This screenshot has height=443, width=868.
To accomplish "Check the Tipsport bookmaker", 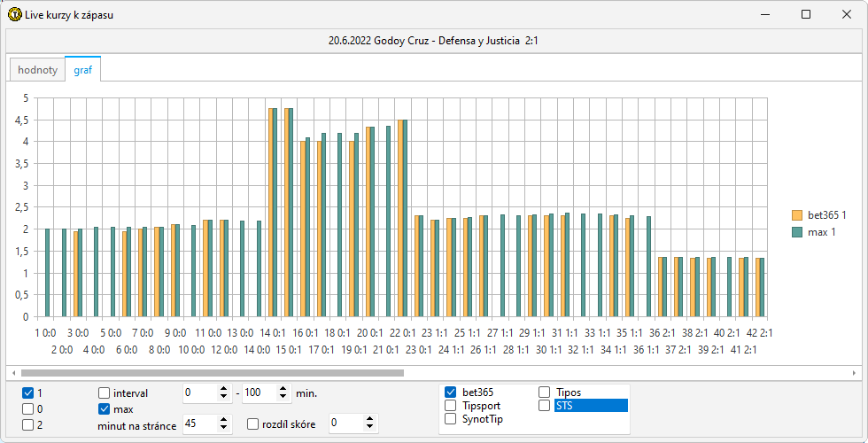I will click(451, 405).
